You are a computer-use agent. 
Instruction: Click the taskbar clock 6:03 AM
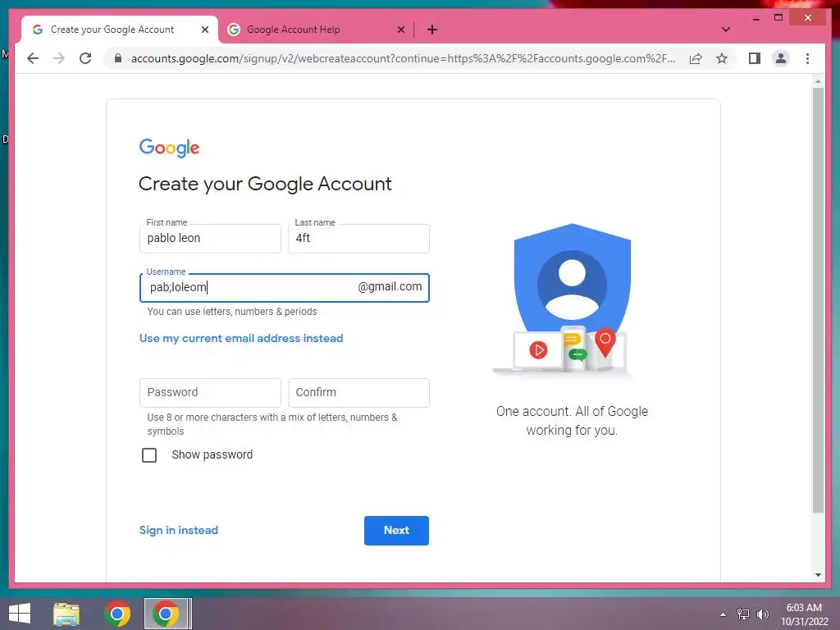(804, 608)
